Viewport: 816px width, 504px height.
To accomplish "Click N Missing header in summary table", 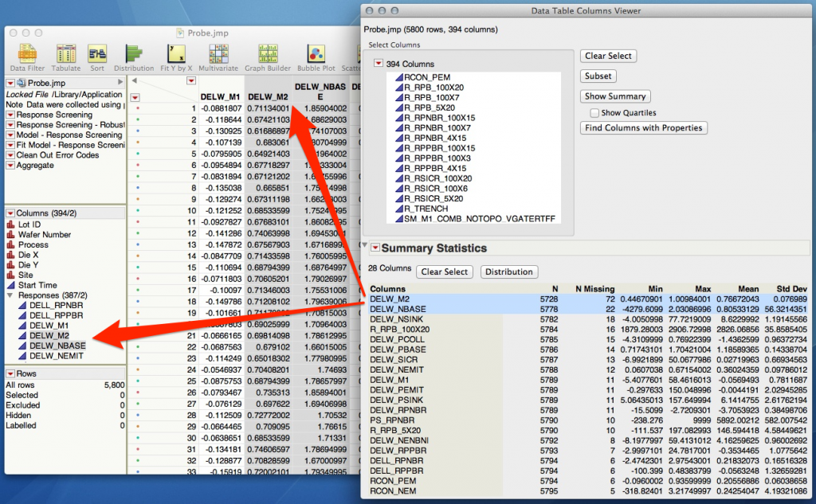I will 594,289.
